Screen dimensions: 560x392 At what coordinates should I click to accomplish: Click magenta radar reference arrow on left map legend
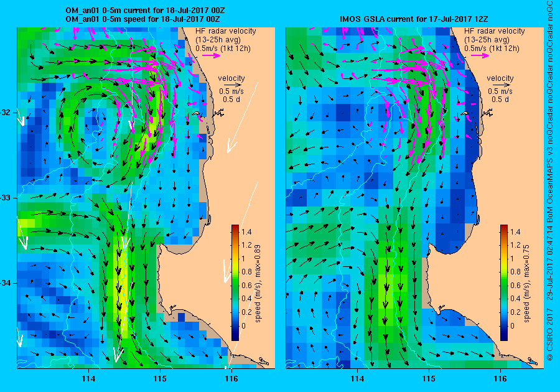211,55
